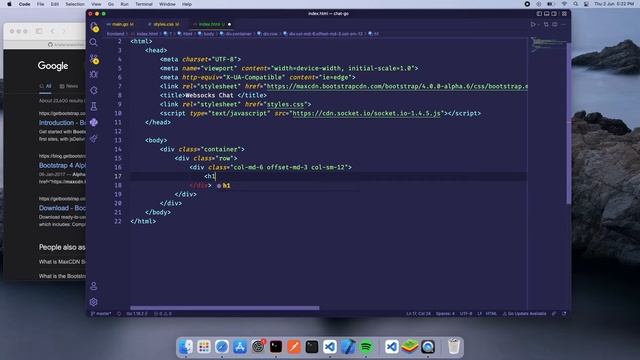640x360 pixels.
Task: Click the styles.css link on line 9
Action: point(285,104)
